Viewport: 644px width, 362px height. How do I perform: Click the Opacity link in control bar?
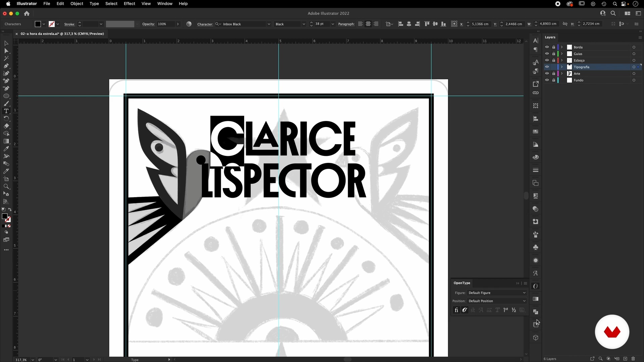[148, 24]
